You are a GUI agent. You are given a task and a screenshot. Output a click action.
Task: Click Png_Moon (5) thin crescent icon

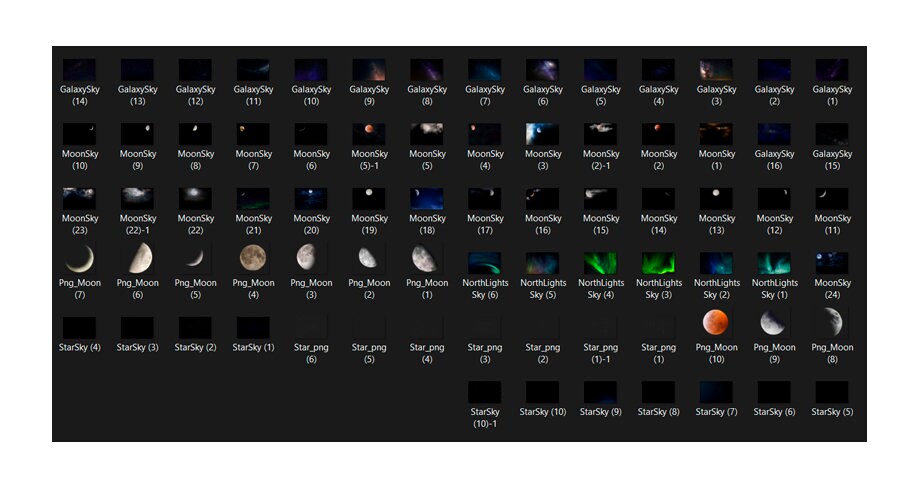(x=195, y=259)
